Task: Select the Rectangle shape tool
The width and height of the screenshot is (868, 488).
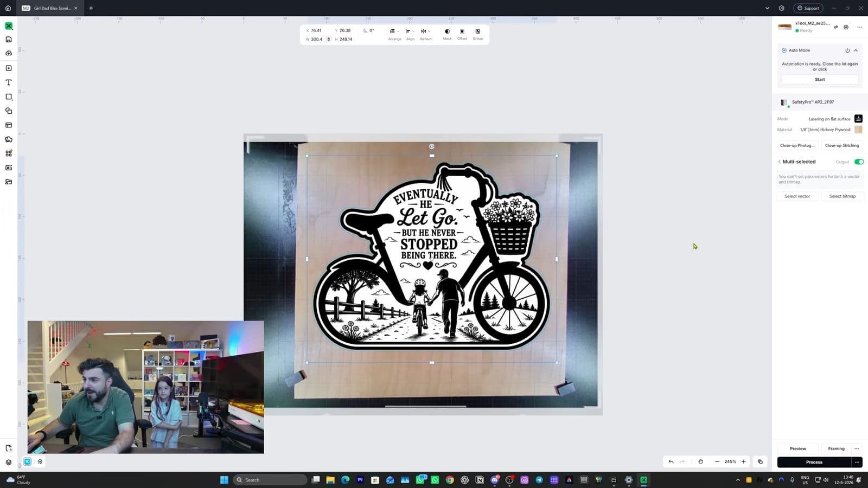Action: tap(9, 97)
